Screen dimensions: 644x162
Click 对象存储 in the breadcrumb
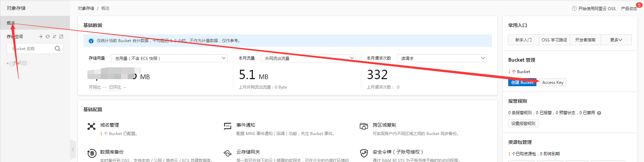tap(86, 8)
